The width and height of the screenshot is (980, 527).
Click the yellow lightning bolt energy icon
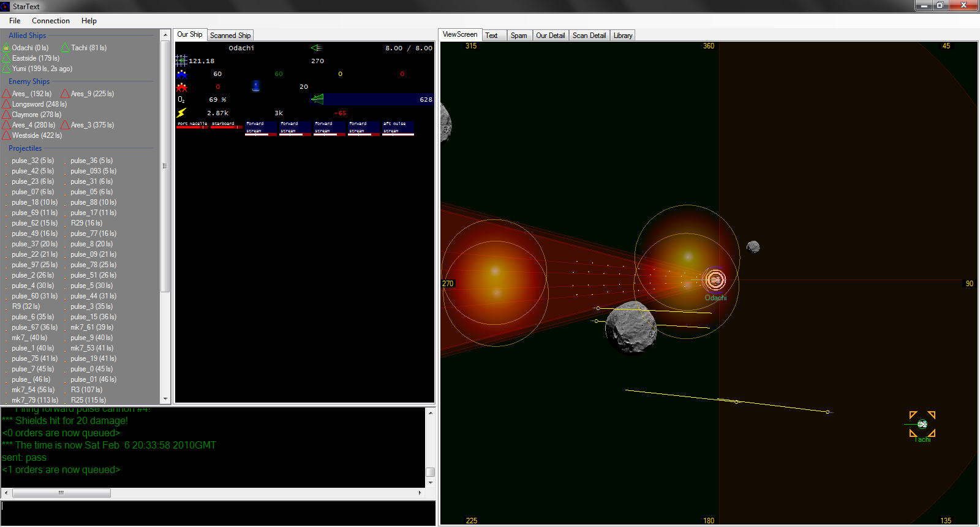click(x=181, y=113)
